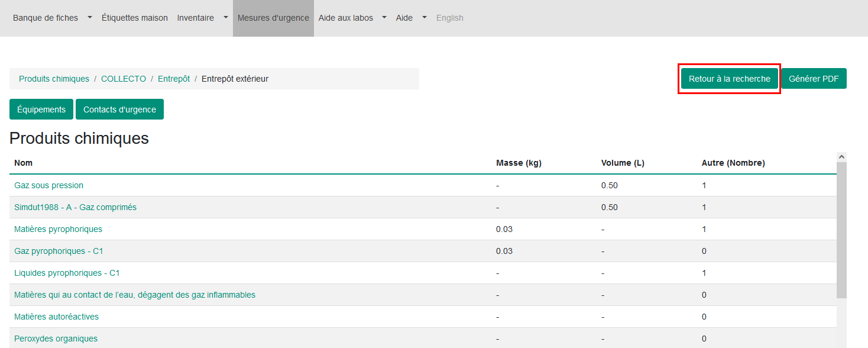Go to COLLECTO breadcrumb link

(124, 79)
